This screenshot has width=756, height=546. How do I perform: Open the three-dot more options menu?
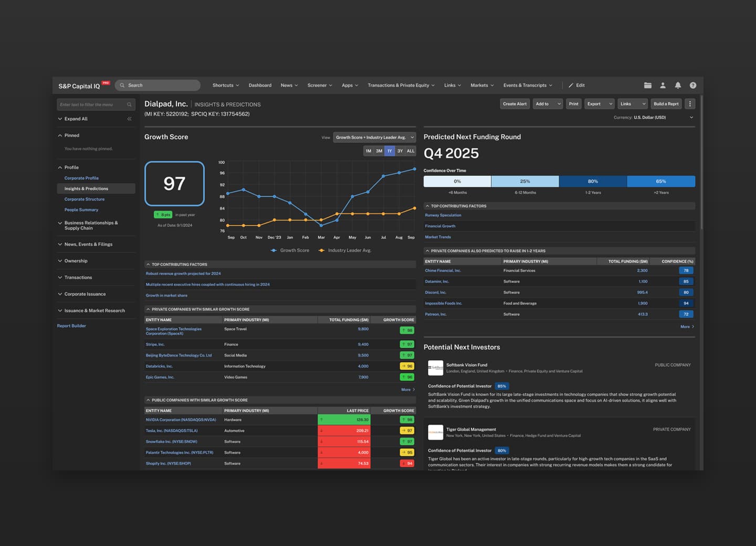(690, 104)
